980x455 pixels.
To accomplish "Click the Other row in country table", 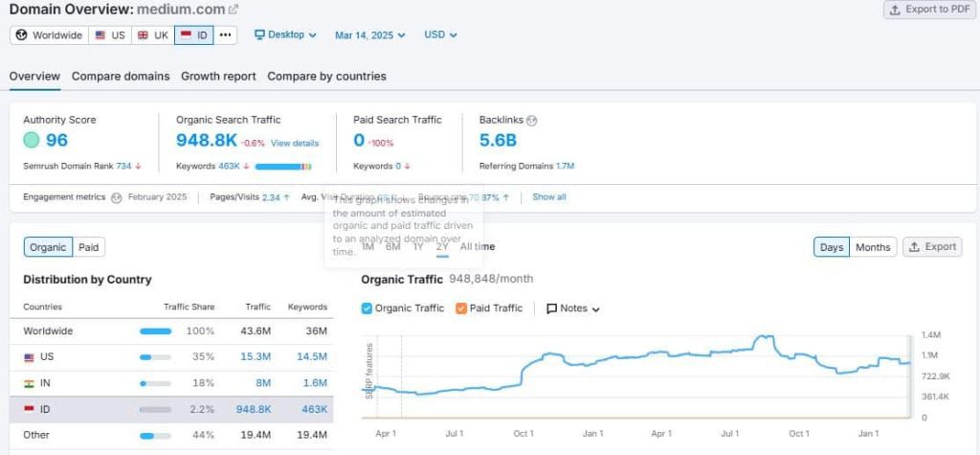I will coord(172,435).
